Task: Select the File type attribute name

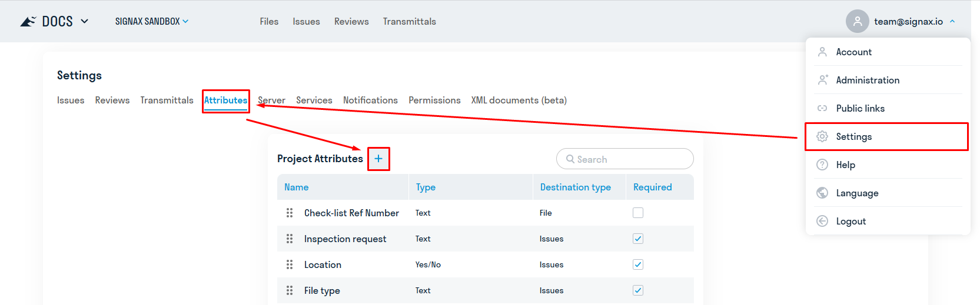Action: pyautogui.click(x=322, y=290)
